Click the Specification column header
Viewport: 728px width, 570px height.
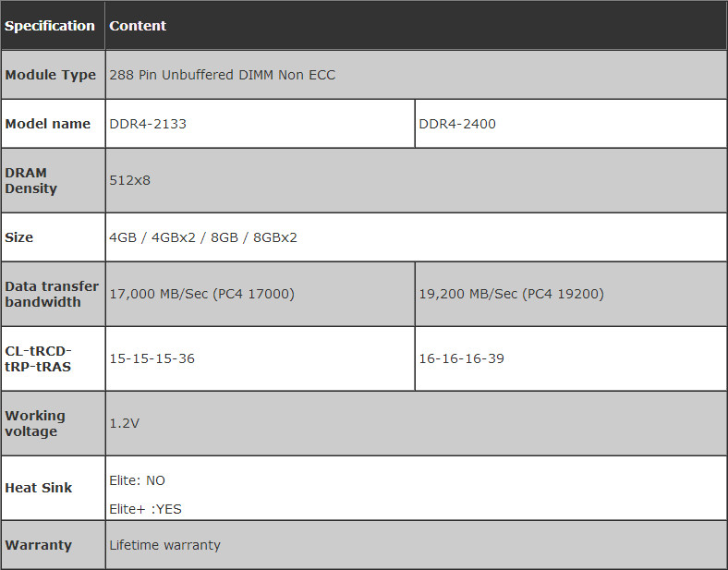[50, 26]
